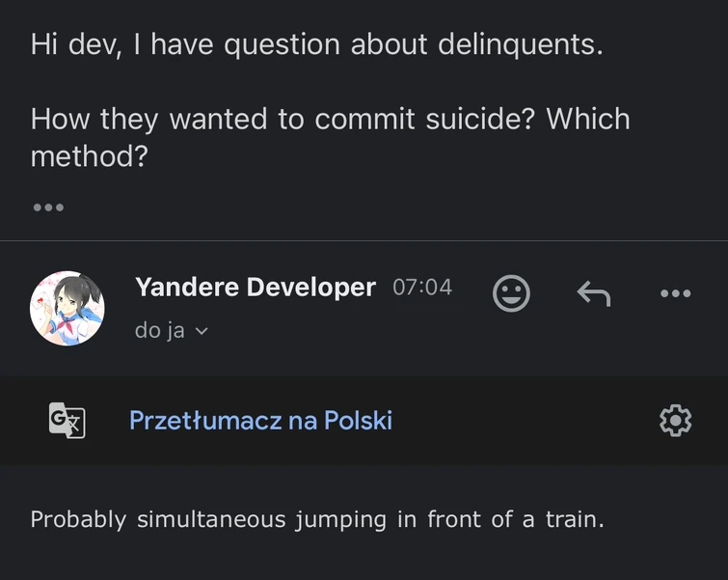Expand recipient details chevron next to "do ja"
This screenshot has width=728, height=580.
(x=202, y=331)
